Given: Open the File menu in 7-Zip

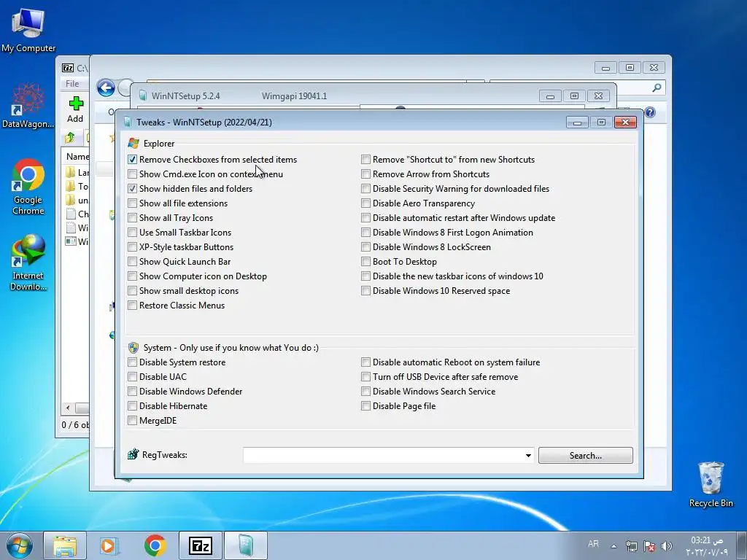Looking at the screenshot, I should (x=72, y=83).
